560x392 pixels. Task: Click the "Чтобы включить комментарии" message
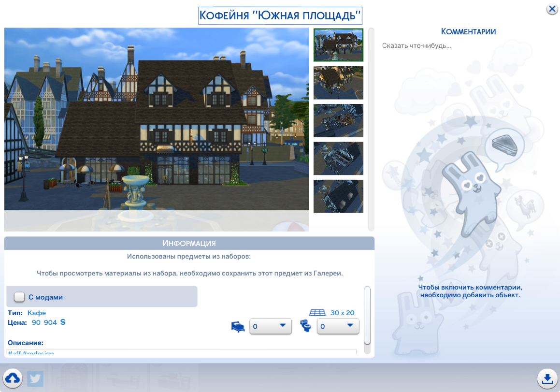tap(470, 291)
